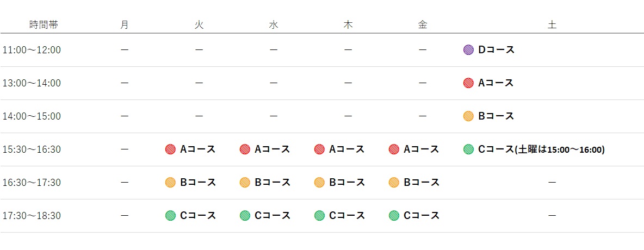
Task: Click the 時間帯 header label
Action: pos(44,24)
